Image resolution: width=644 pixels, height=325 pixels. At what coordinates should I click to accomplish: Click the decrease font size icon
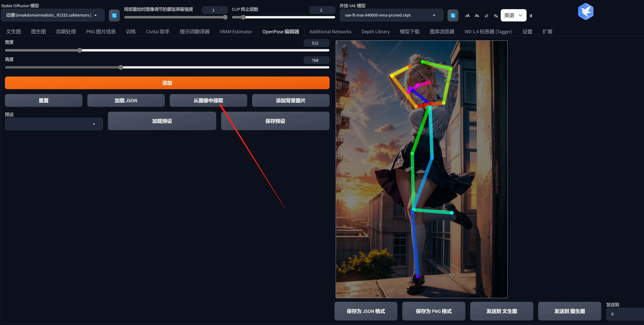pyautogui.click(x=477, y=16)
